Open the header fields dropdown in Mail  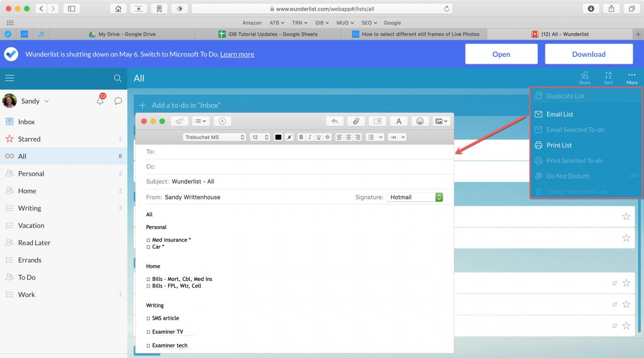201,121
